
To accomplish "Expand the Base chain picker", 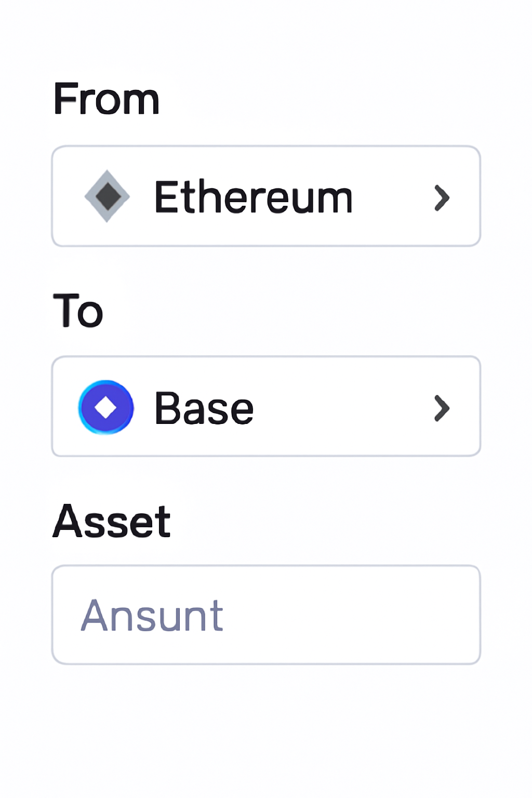I will click(x=267, y=406).
